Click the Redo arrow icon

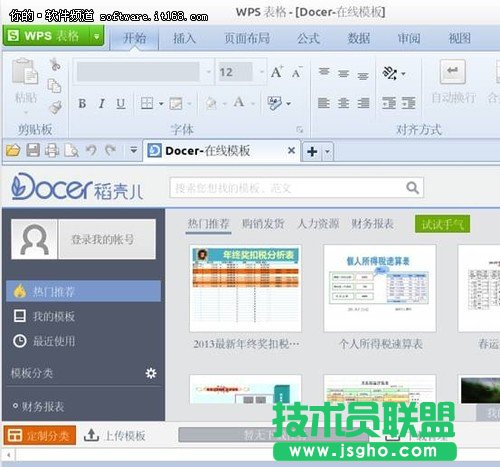(x=110, y=151)
